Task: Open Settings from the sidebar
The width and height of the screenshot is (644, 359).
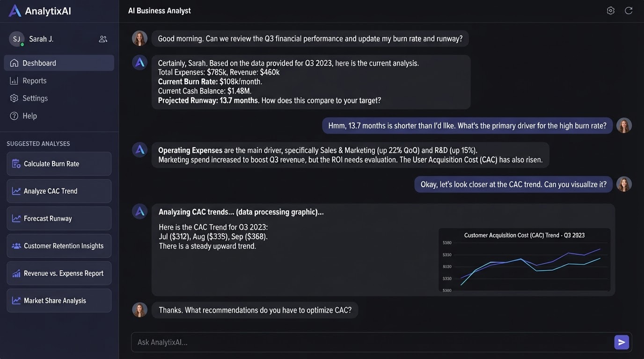Action: click(x=59, y=98)
